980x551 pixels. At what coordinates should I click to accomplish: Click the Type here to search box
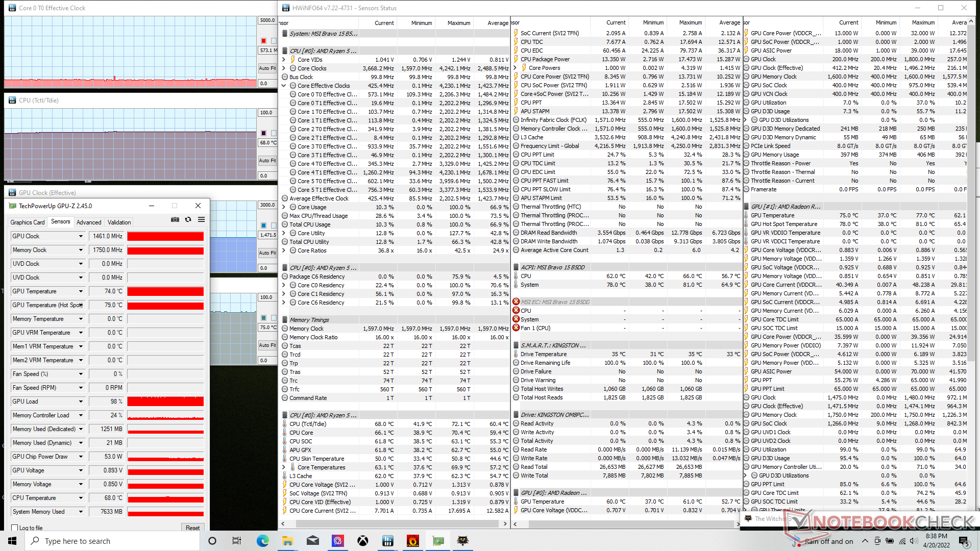coord(112,541)
